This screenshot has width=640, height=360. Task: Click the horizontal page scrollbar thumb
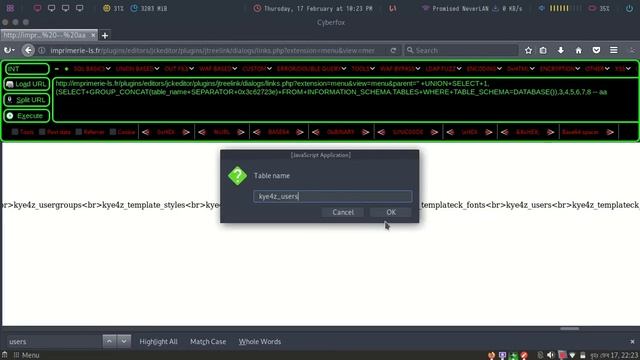coord(569,329)
